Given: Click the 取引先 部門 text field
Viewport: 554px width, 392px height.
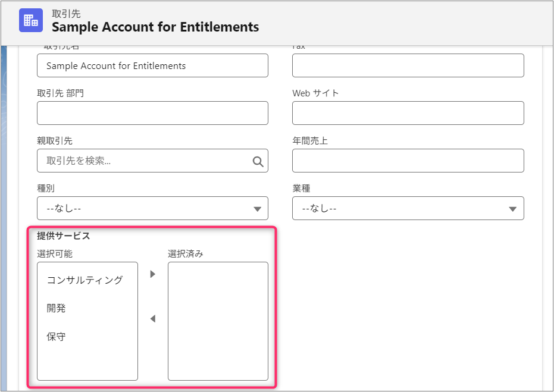Looking at the screenshot, I should tap(152, 113).
